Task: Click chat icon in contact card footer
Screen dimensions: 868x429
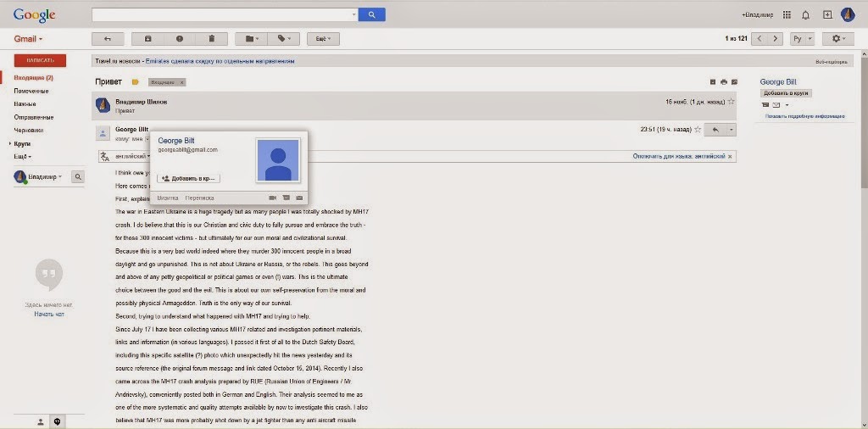Action: pos(286,198)
